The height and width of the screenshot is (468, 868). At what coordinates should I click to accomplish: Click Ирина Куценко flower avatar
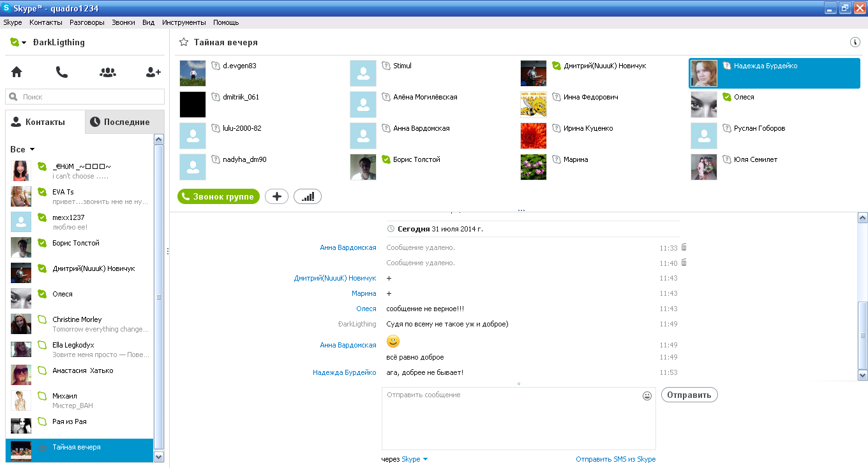534,136
